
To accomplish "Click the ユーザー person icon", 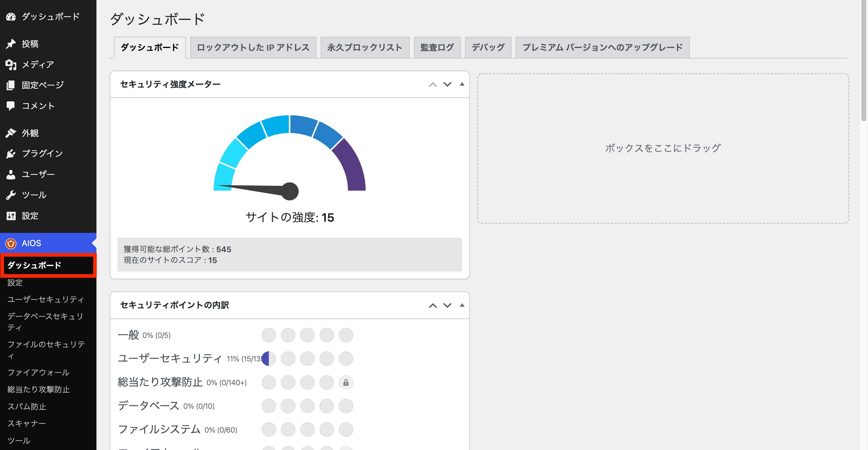I will 11,175.
